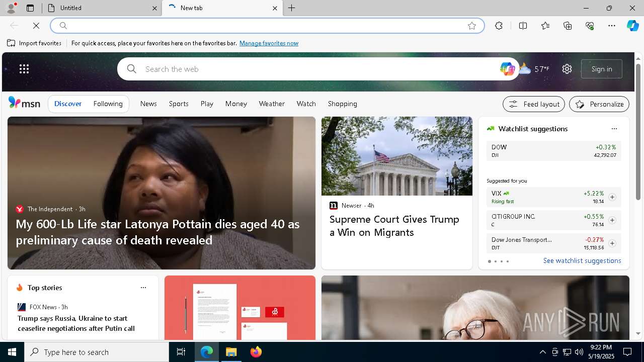Close the Untitled tab
Screen dimensions: 644x362
[x=154, y=8]
